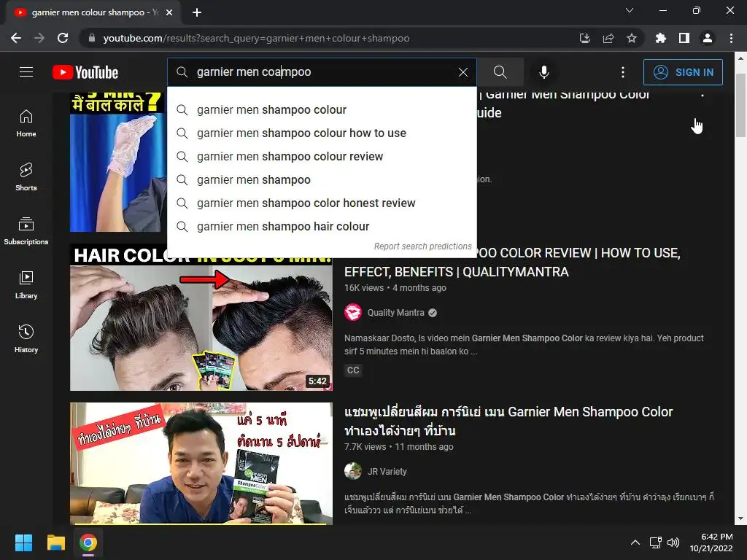Click the magnifier search button

click(500, 72)
